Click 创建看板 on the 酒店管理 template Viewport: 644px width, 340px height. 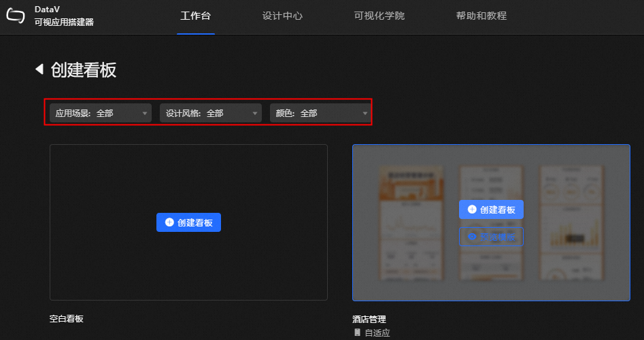[491, 209]
